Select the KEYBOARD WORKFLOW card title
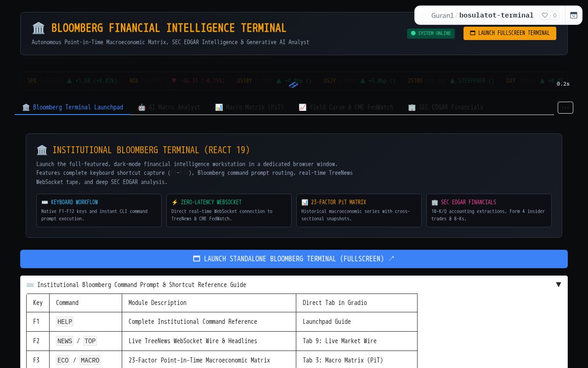 74,202
